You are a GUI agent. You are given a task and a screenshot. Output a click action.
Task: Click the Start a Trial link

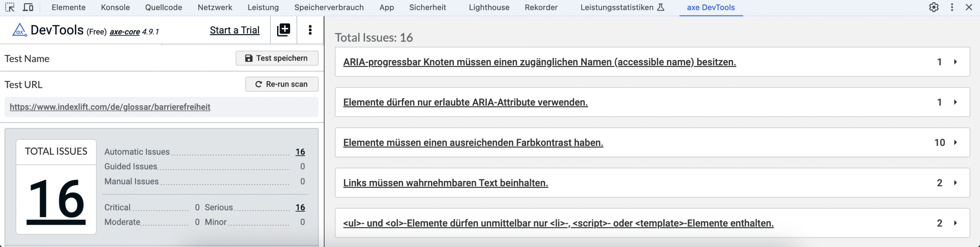(x=235, y=30)
